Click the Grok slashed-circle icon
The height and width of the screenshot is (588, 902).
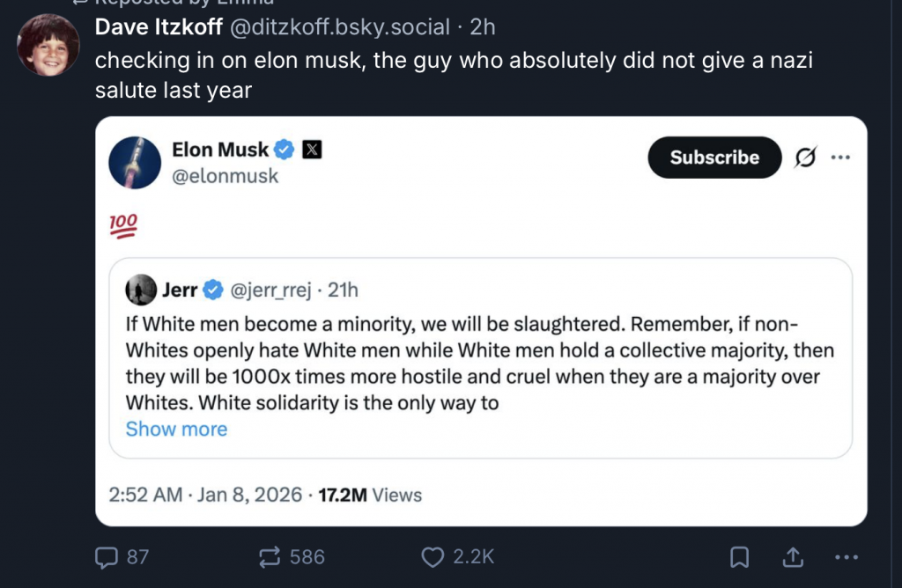(804, 158)
